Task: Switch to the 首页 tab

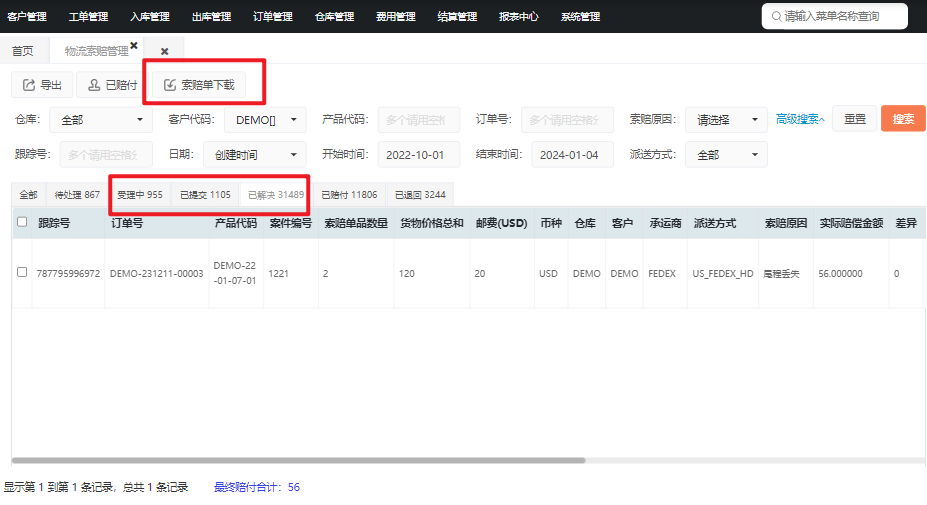Action: click(23, 51)
